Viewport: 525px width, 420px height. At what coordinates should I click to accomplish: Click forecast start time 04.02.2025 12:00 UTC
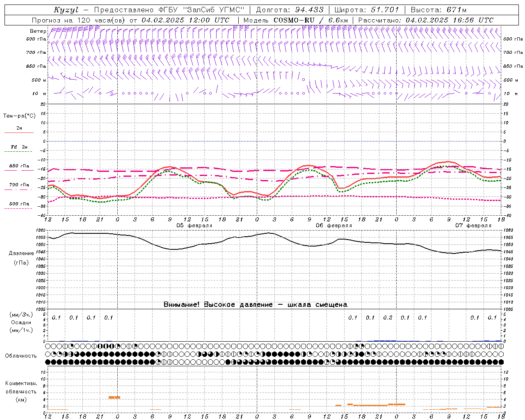185,20
